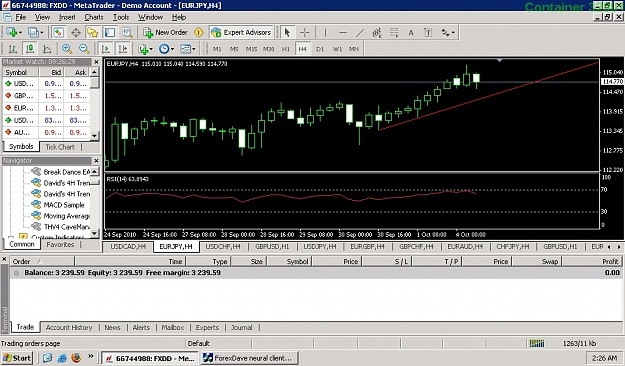Select the M15 timeframe

pos(251,49)
